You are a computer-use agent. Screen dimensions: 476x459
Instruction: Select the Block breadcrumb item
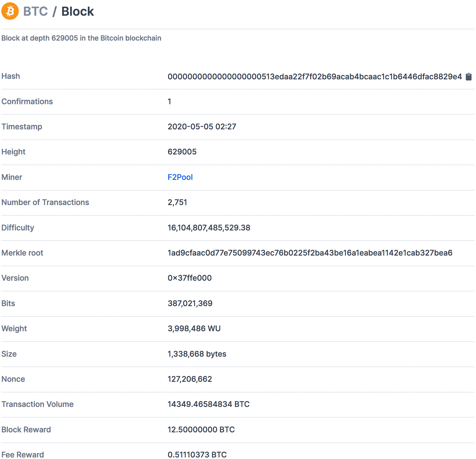pyautogui.click(x=77, y=11)
